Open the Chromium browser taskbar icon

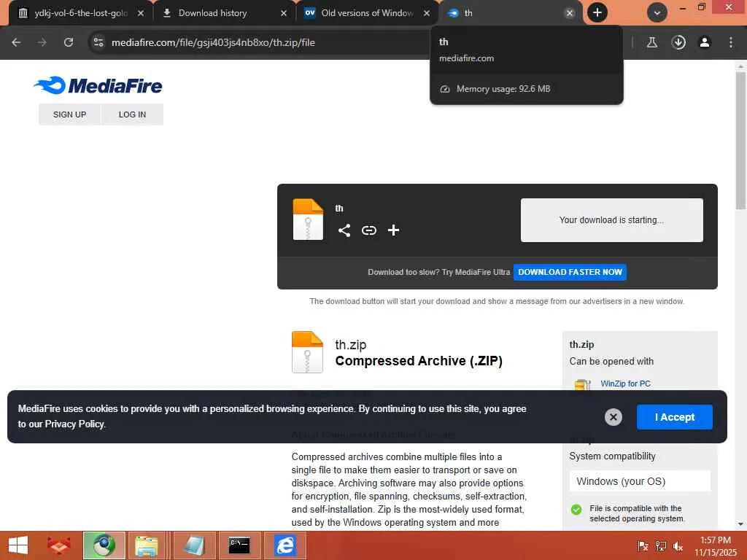tap(104, 545)
